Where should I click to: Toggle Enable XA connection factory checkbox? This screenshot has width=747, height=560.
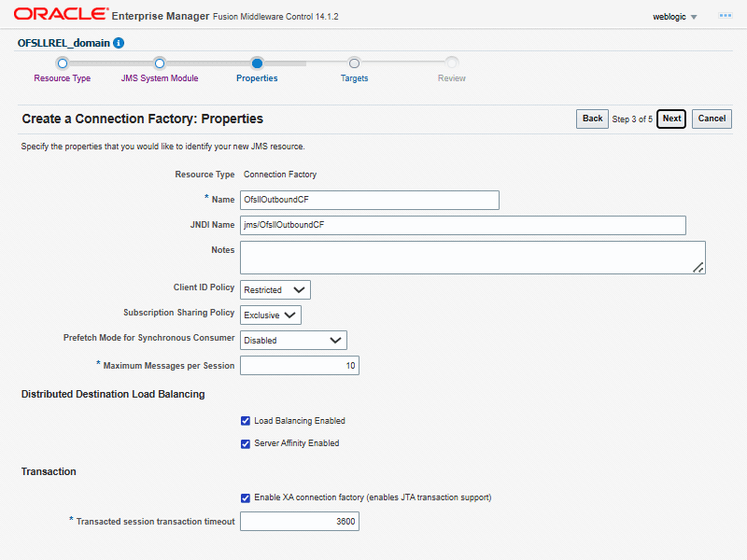tap(246, 497)
